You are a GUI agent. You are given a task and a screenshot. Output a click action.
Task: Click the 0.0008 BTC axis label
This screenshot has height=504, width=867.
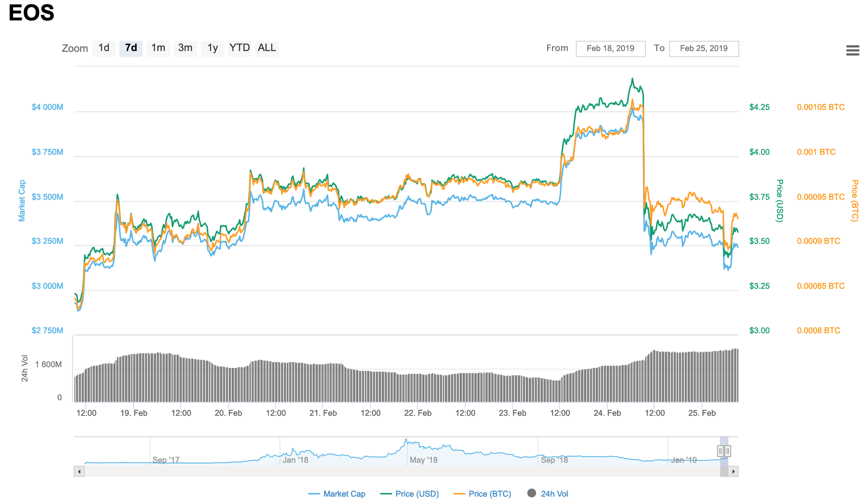818,330
